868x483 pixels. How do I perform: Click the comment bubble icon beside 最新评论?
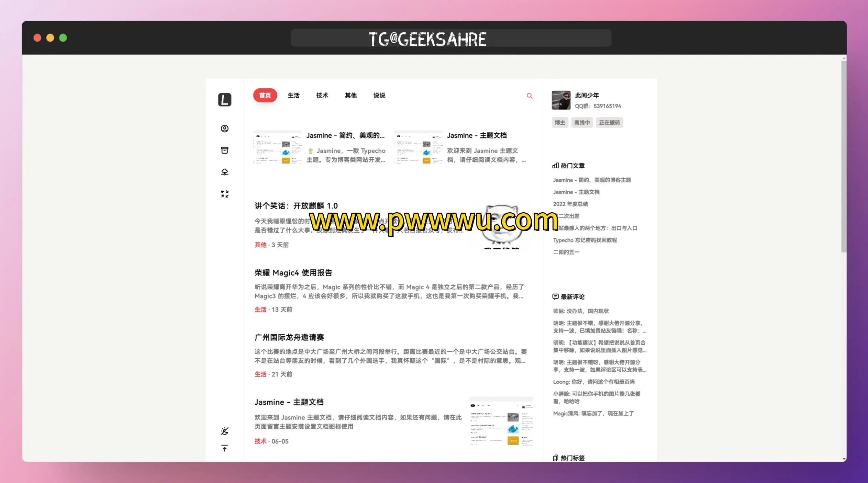(556, 297)
